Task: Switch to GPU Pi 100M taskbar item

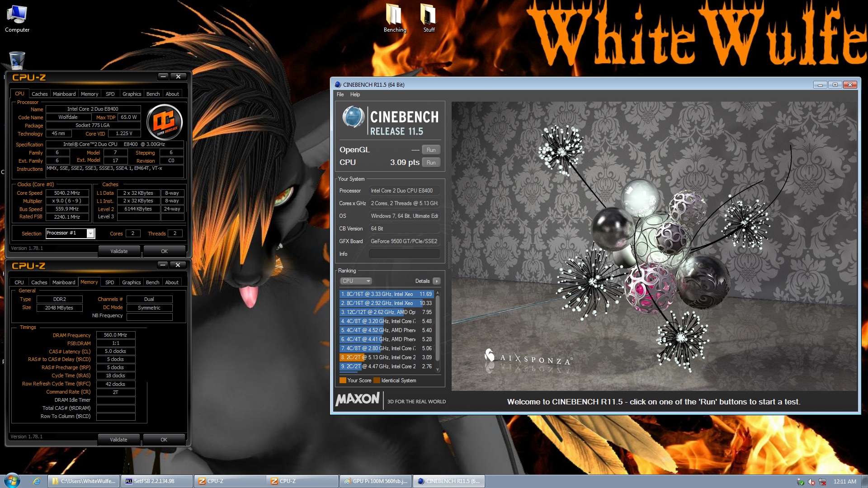Action: coord(376,481)
